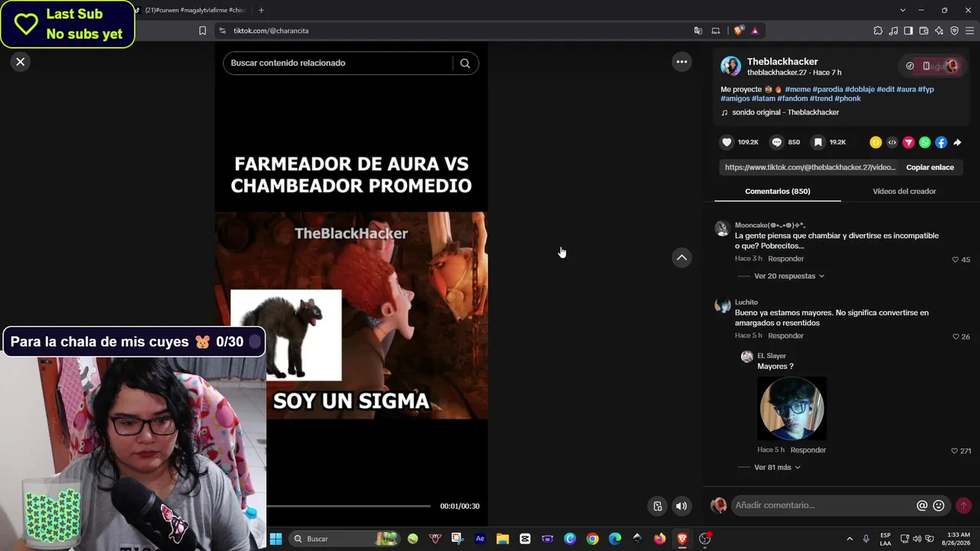This screenshot has height=551, width=980.
Task: Open browser extensions puzzle icon
Action: [877, 31]
